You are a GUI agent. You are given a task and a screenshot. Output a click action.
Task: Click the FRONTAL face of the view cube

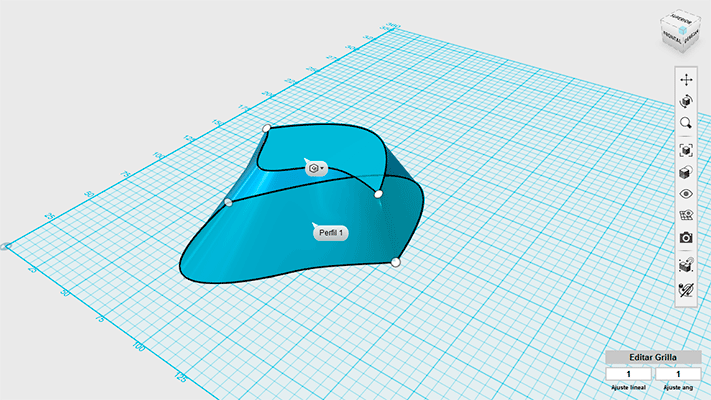[672, 38]
